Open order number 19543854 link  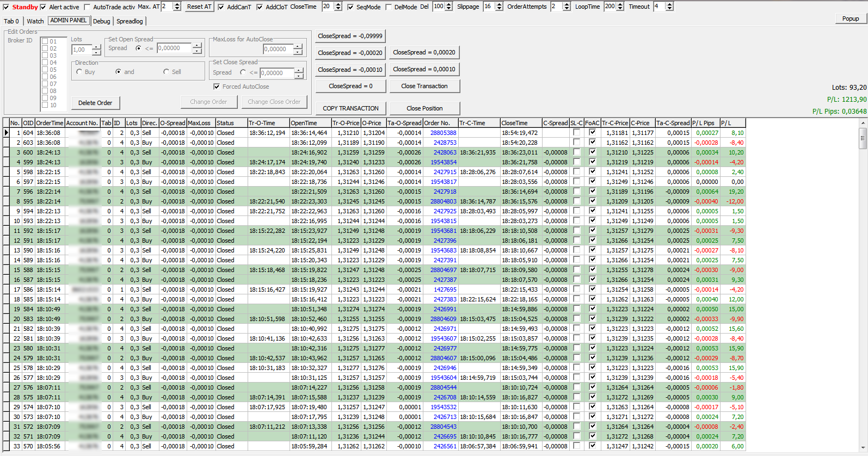[x=443, y=162]
